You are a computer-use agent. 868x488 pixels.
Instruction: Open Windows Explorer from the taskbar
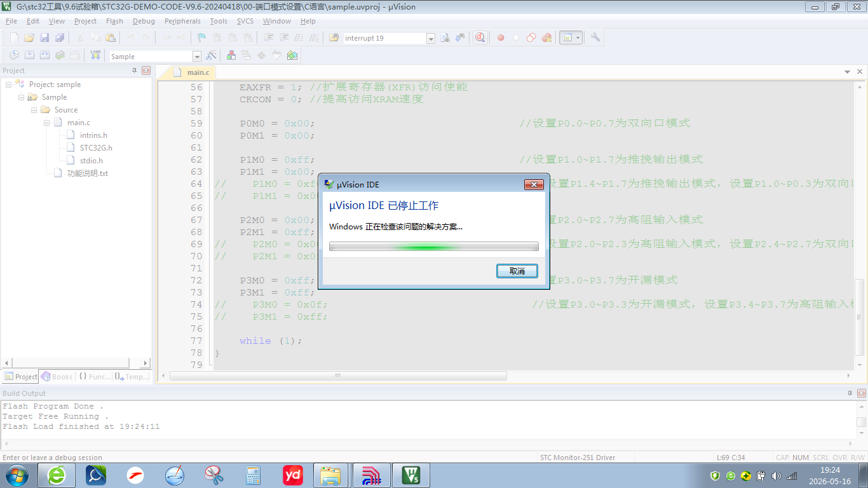coord(330,475)
